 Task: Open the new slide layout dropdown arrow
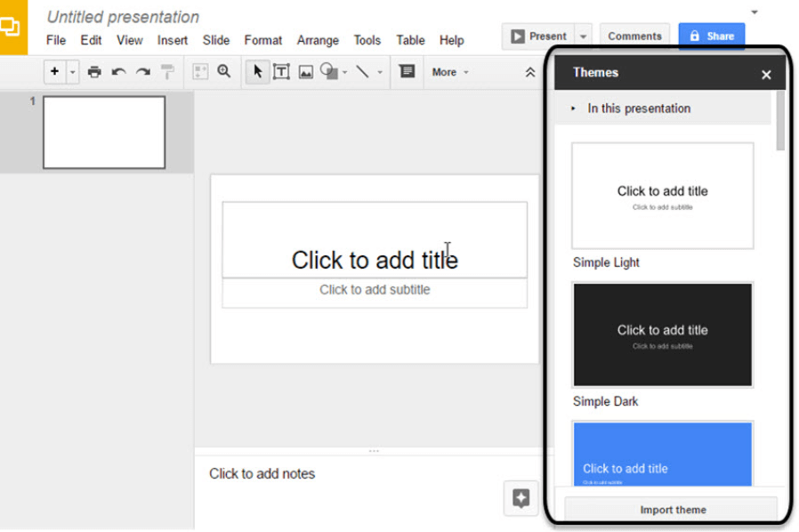[73, 72]
